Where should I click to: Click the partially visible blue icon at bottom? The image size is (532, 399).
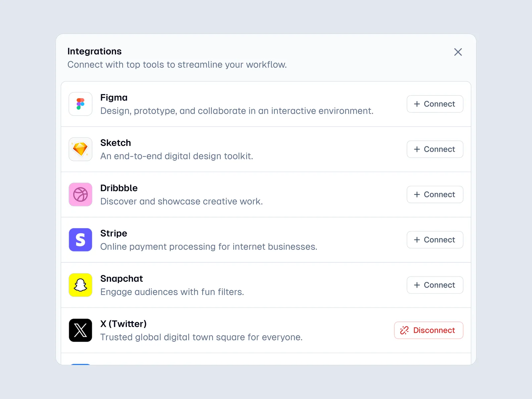(x=80, y=364)
